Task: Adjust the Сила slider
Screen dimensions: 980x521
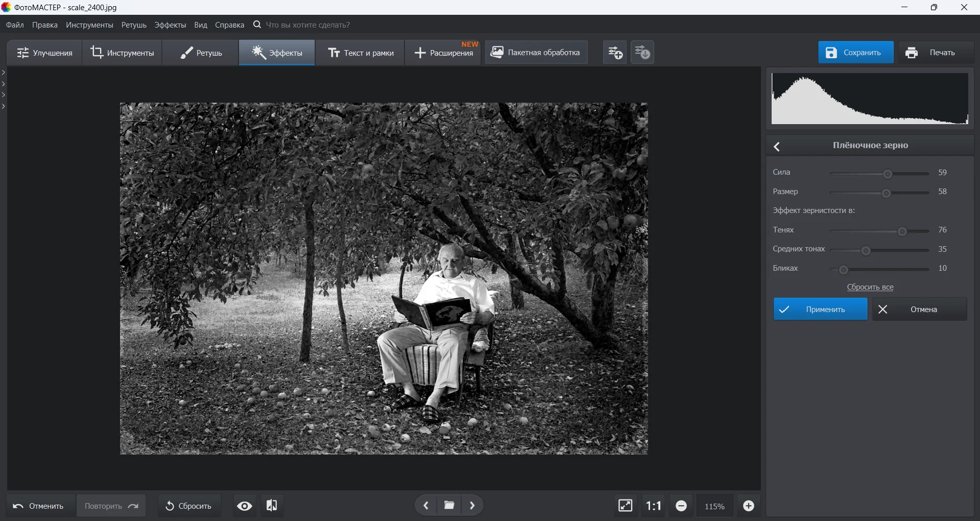Action: point(888,174)
